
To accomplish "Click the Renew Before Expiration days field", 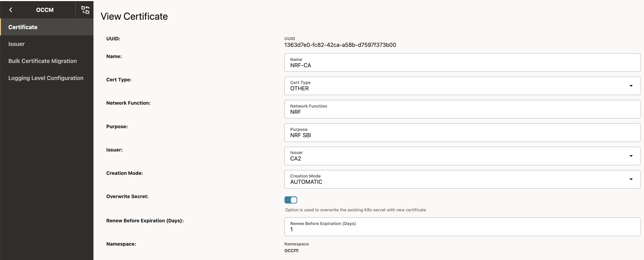I will (462, 227).
